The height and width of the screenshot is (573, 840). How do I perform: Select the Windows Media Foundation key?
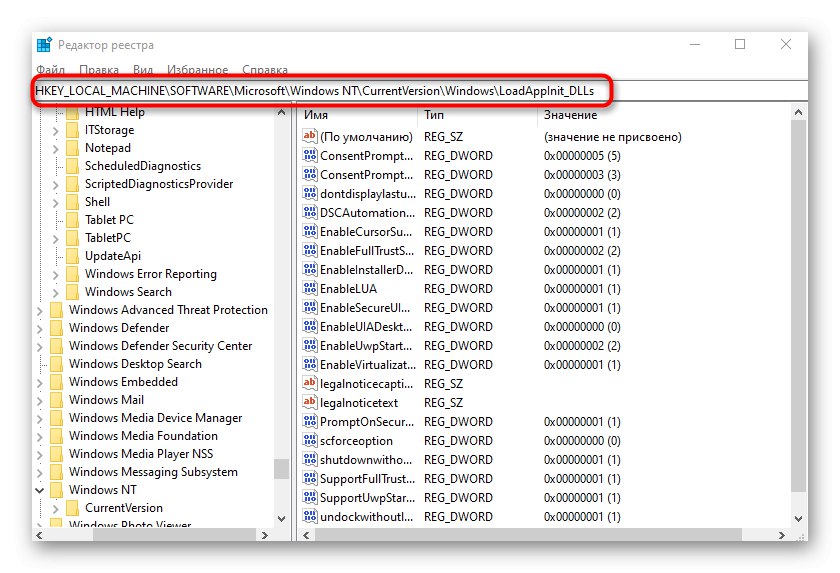pos(143,436)
